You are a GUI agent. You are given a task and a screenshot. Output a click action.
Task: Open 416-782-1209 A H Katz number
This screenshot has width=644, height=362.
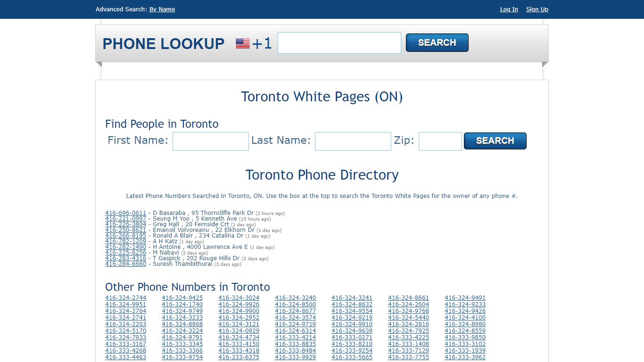(x=126, y=241)
